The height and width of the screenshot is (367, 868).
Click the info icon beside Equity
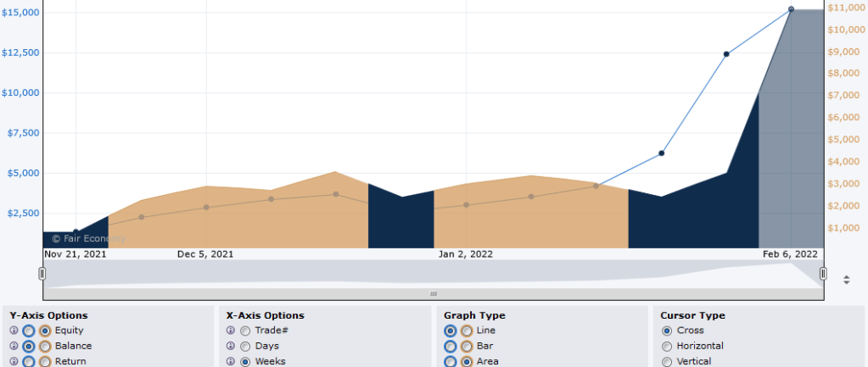coord(14,331)
